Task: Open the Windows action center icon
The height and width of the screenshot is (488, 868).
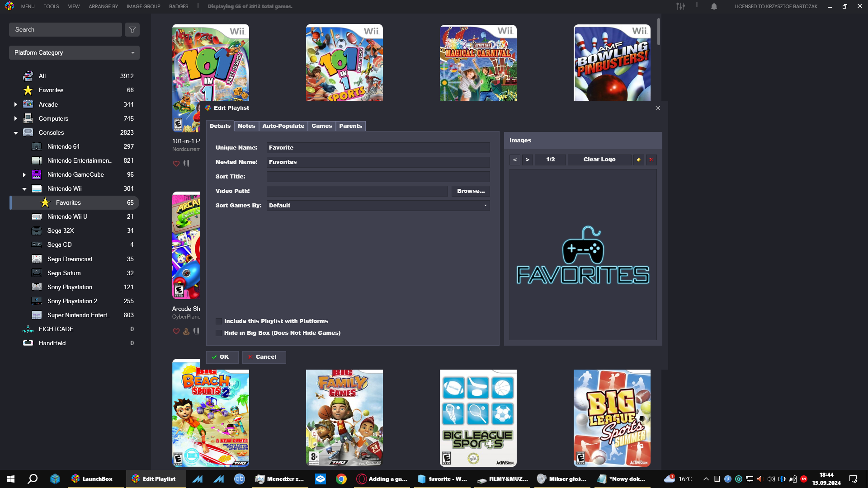Action: 853,479
